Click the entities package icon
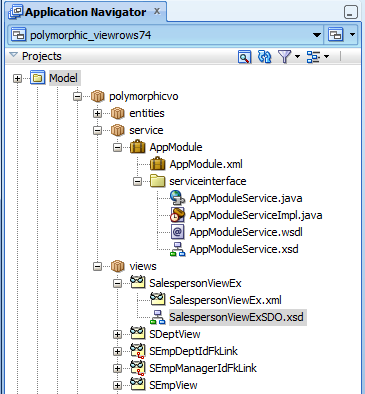 point(117,113)
